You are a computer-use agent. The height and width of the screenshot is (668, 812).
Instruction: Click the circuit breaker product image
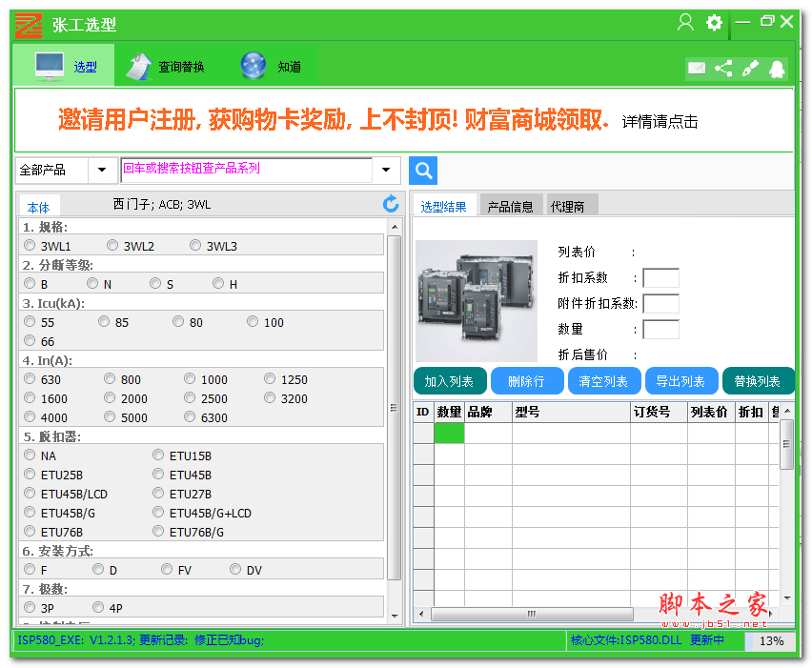point(477,301)
